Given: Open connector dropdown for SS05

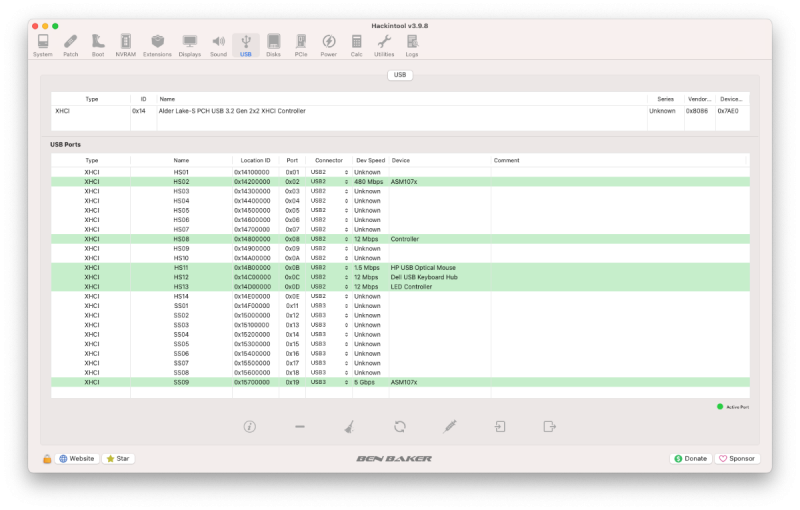Looking at the screenshot, I should 329,344.
